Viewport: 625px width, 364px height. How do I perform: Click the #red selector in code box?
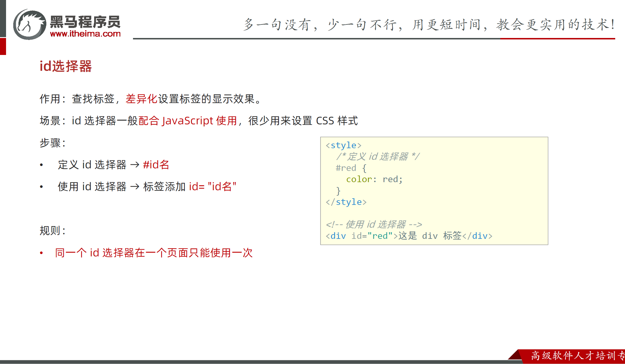(346, 168)
